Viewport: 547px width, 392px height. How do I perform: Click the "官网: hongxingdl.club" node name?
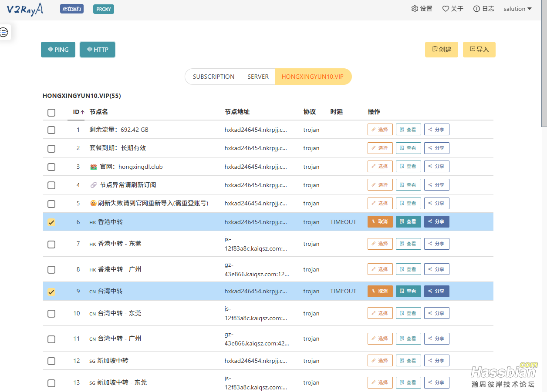pos(126,167)
